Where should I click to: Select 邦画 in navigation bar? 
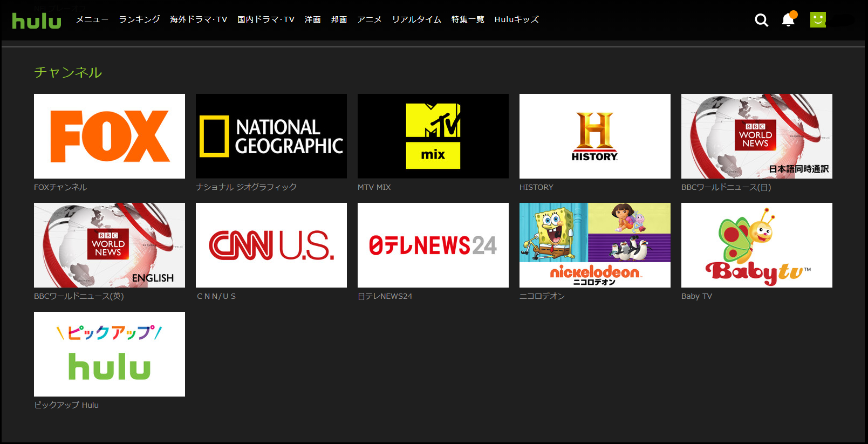(x=339, y=19)
